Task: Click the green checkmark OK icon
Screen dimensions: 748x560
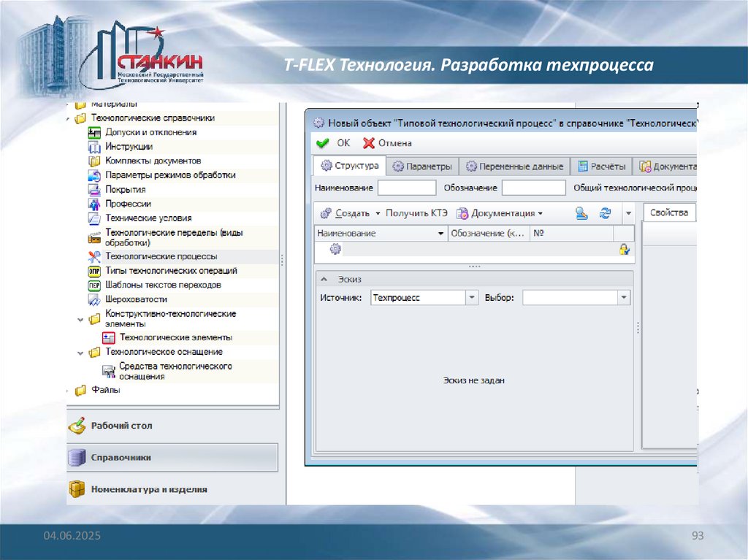Action: (322, 143)
